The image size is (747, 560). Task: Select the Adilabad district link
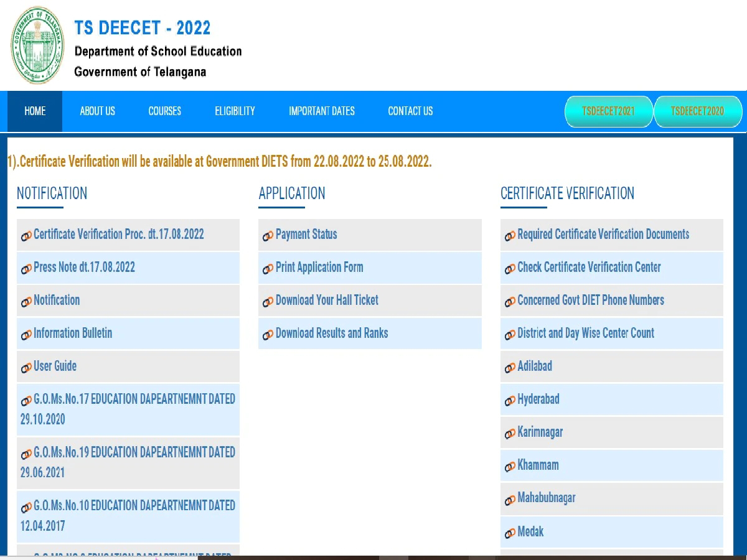coord(535,366)
